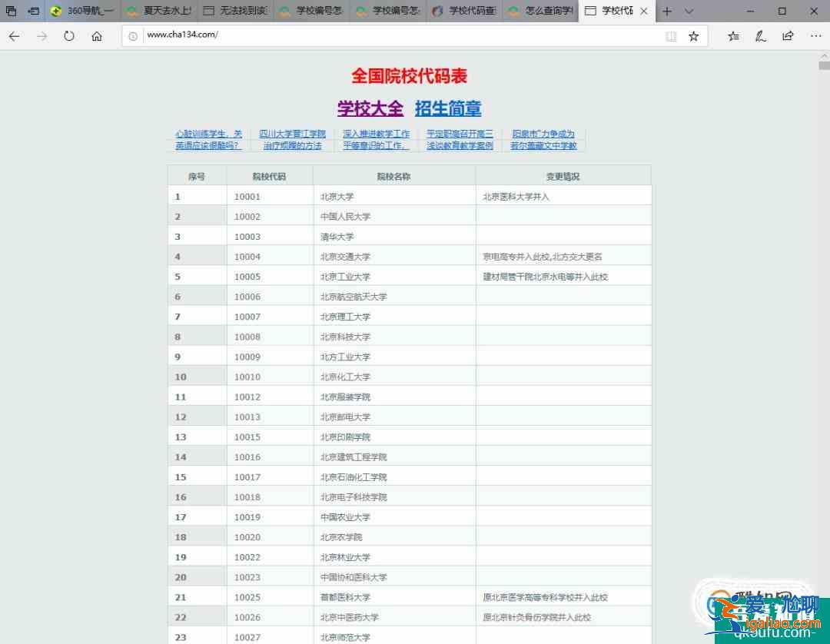Image resolution: width=830 pixels, height=644 pixels.
Task: Select the 中国农业大学 cell
Action: coord(393,517)
